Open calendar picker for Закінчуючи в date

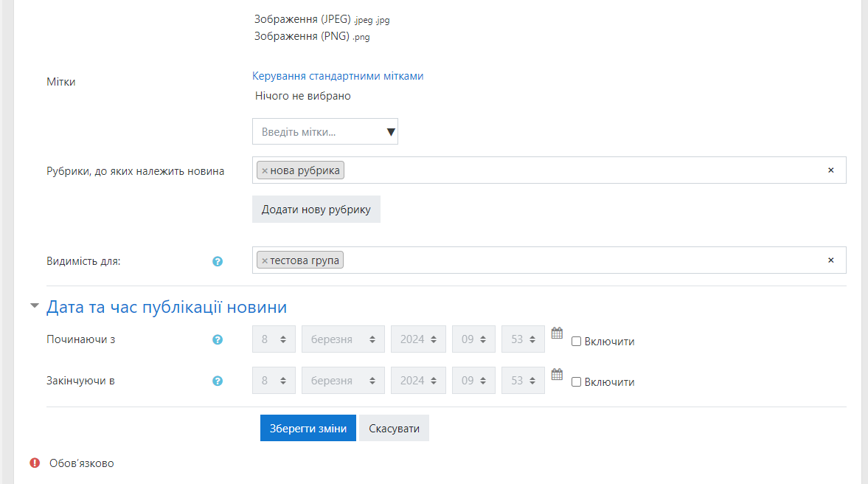click(557, 374)
